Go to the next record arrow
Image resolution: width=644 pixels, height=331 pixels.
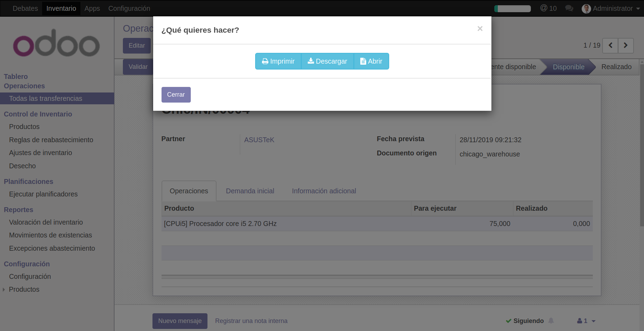[626, 46]
